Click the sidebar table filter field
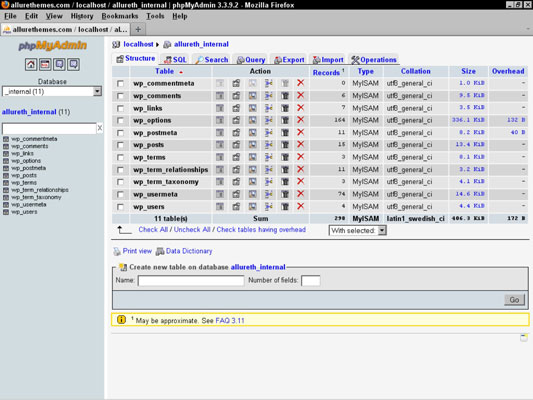 coord(49,128)
